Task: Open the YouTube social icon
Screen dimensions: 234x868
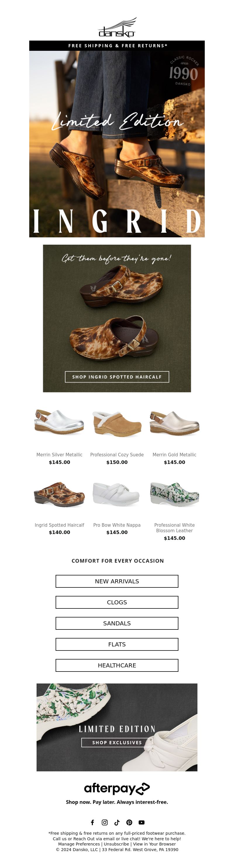Action: 142,822
